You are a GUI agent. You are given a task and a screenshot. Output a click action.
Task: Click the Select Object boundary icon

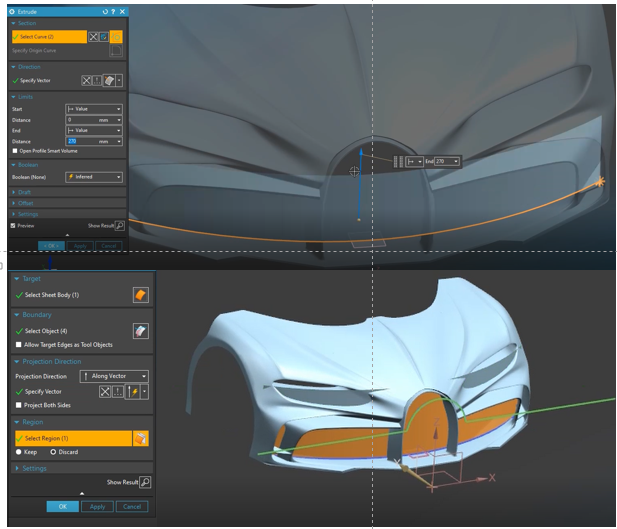[141, 331]
